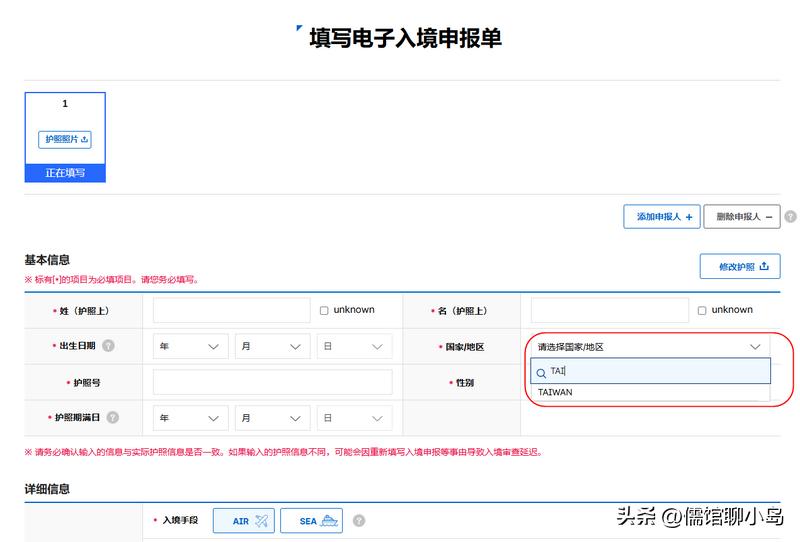Click help icon beside SEA entry option
Viewport: 800px width, 542px height.
pyautogui.click(x=359, y=520)
